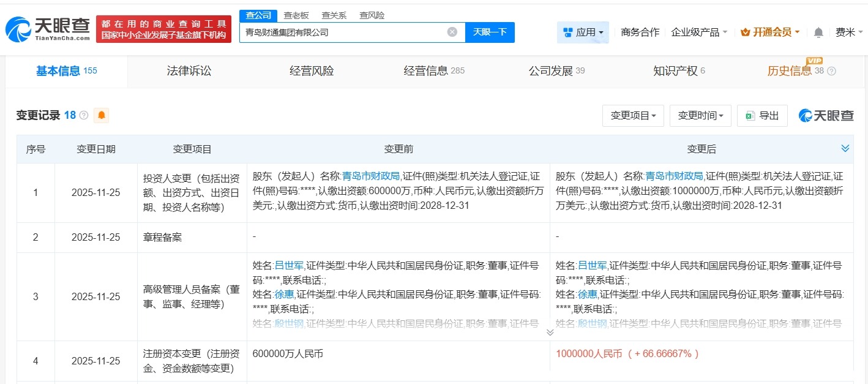
Task: Click the TianYanCha logo icon
Action: click(18, 29)
